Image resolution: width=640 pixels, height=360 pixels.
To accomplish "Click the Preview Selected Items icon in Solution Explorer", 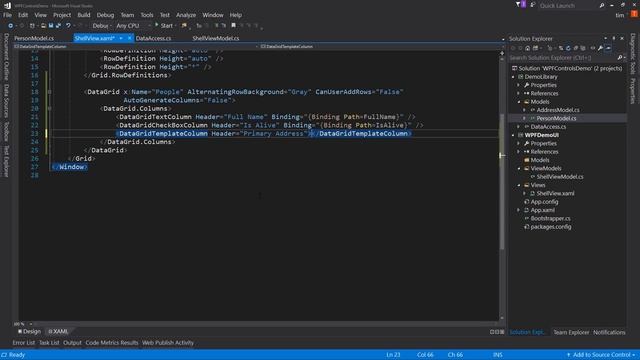I will tap(608, 48).
